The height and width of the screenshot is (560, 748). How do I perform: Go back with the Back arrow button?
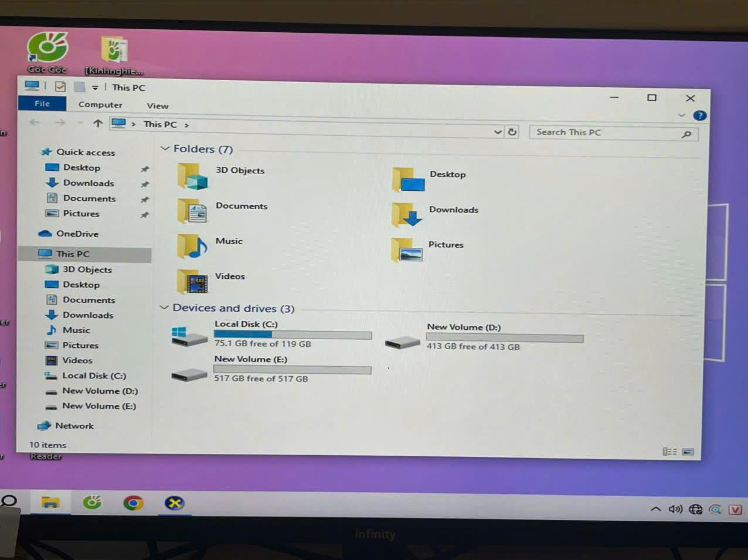35,122
